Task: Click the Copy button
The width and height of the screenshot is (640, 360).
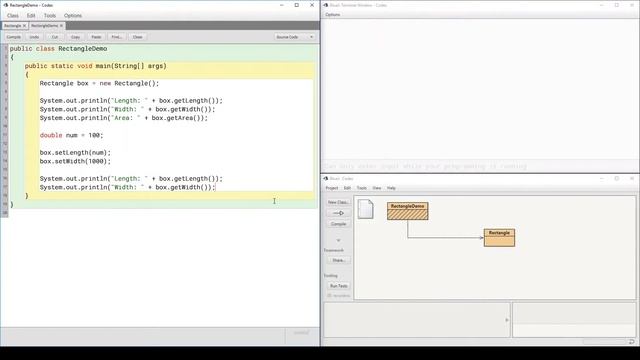Action: coord(76,37)
